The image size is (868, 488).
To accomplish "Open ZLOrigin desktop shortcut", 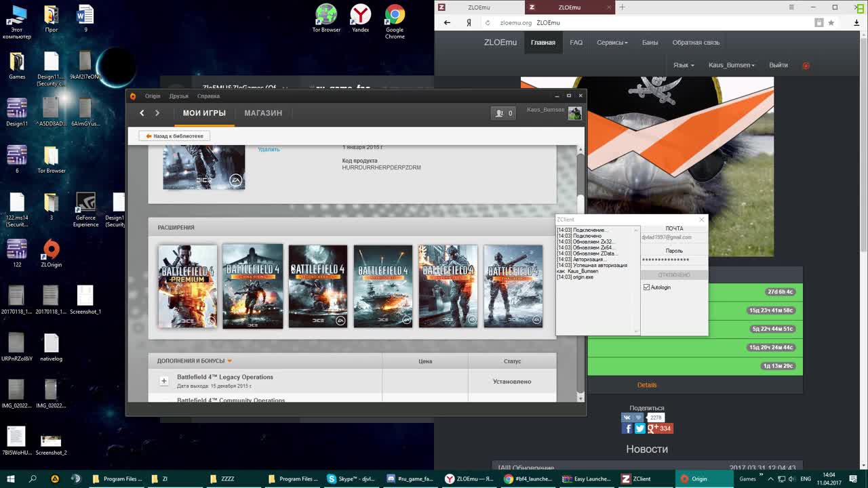I will click(51, 253).
